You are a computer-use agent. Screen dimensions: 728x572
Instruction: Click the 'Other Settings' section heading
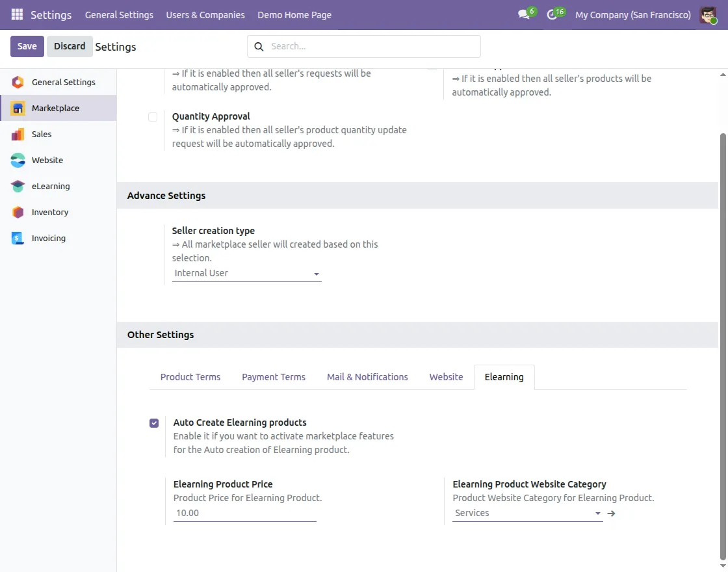tap(160, 335)
